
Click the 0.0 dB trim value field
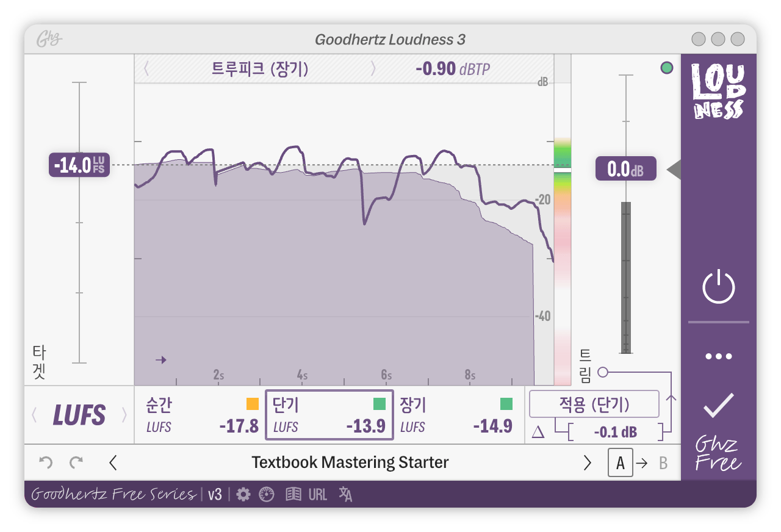click(625, 169)
